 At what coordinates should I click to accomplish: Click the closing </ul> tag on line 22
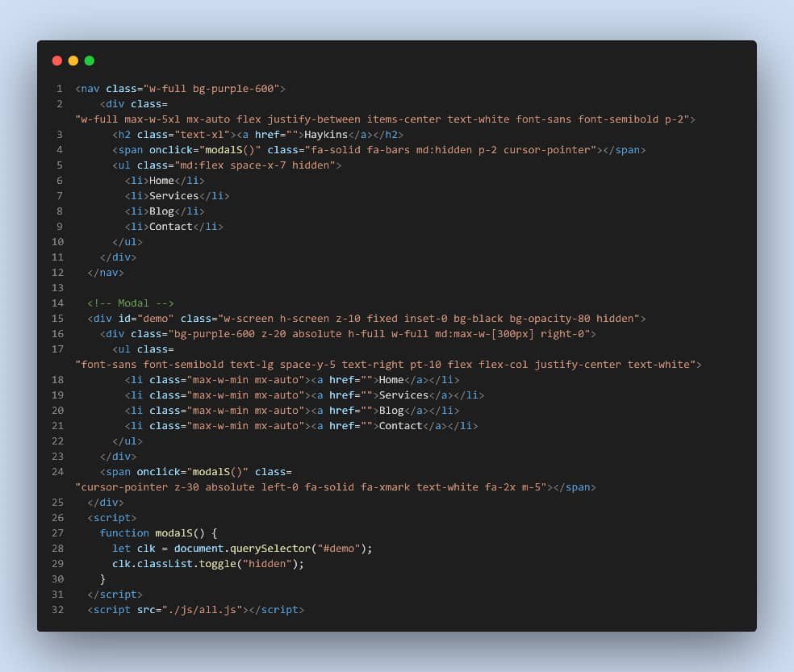coord(127,441)
